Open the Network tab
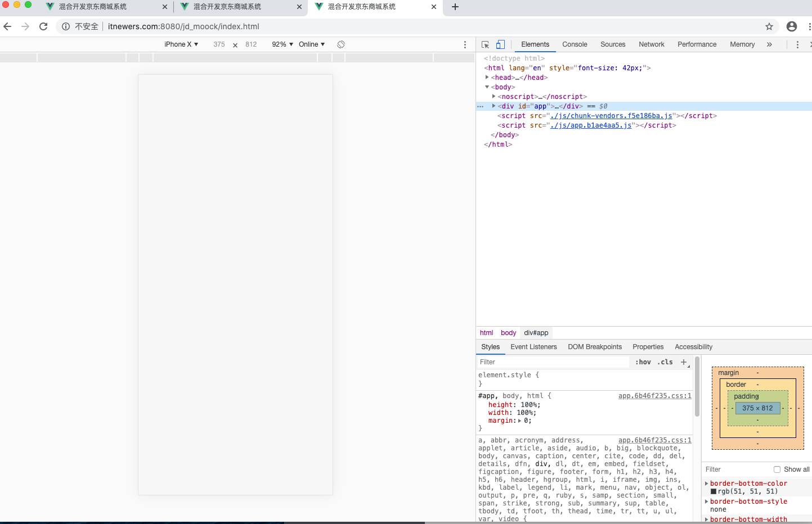This screenshot has height=524, width=812. 652,44
